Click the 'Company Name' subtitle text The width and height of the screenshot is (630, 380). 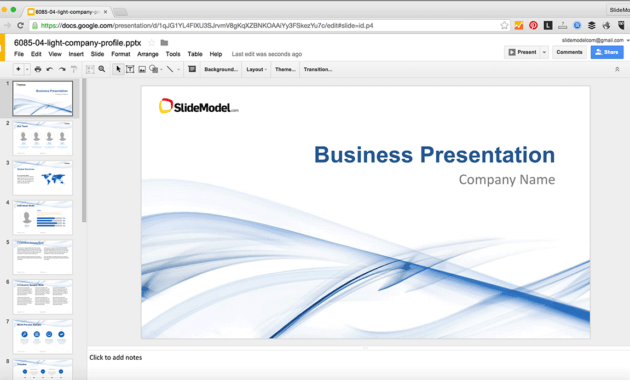coord(507,180)
